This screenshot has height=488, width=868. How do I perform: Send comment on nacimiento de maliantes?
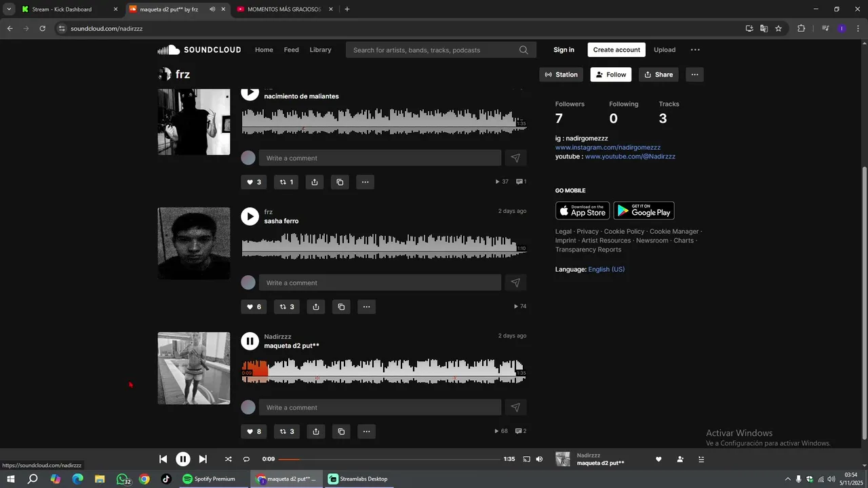[515, 158]
